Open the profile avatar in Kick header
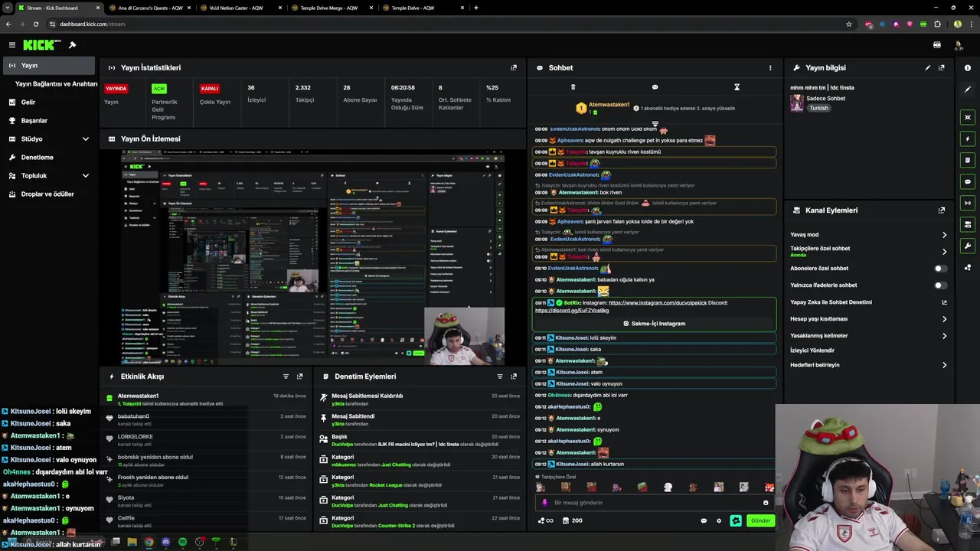This screenshot has height=551, width=980. pyautogui.click(x=958, y=45)
